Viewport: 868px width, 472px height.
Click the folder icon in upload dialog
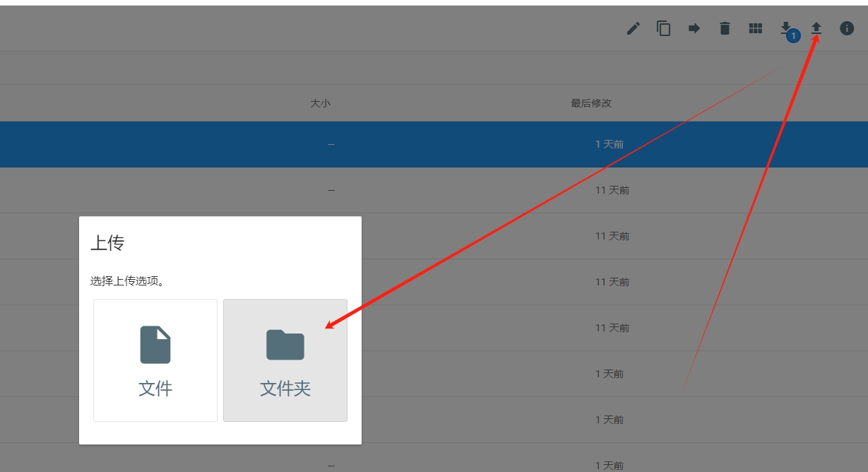[285, 345]
